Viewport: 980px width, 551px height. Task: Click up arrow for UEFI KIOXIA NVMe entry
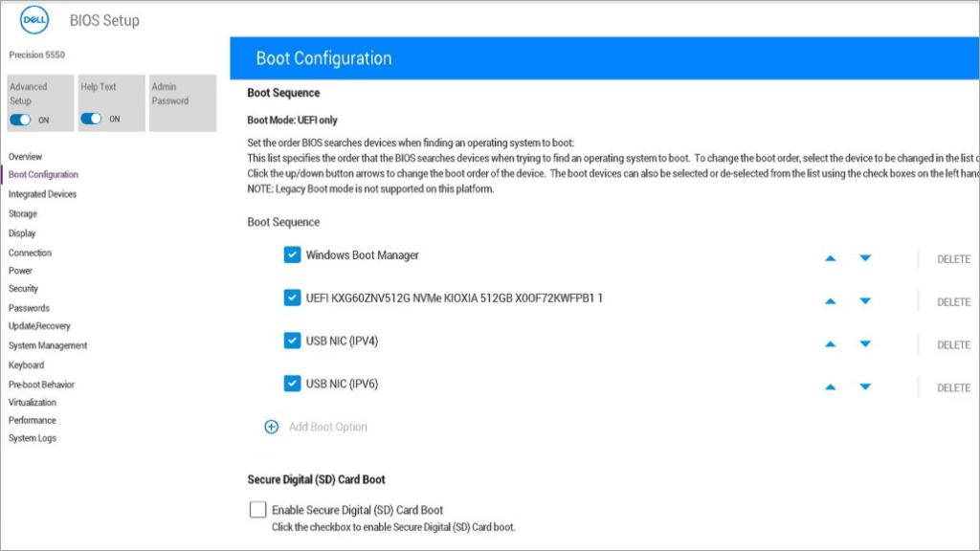[831, 301]
